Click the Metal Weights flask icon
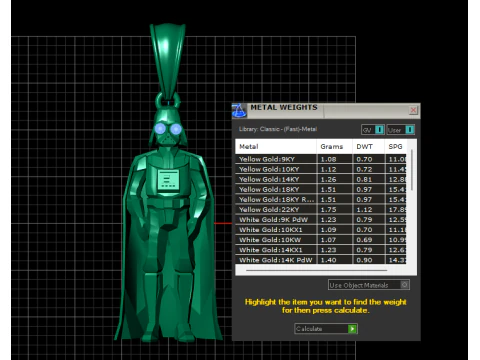480x360 pixels. (239, 111)
